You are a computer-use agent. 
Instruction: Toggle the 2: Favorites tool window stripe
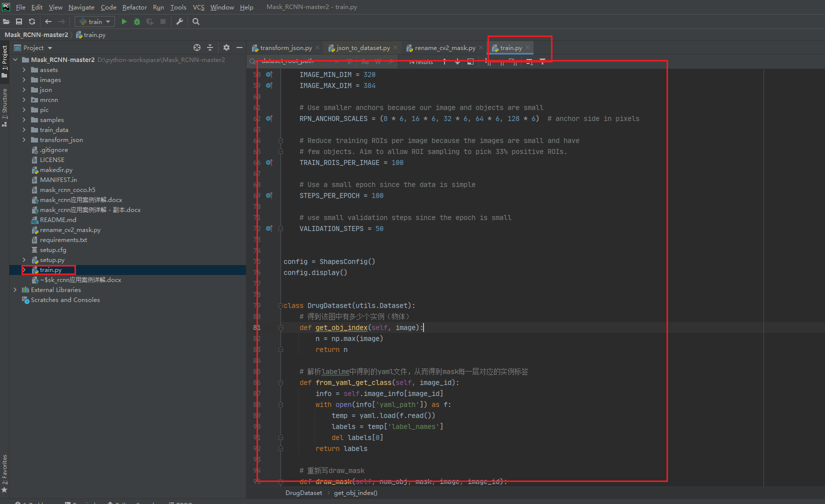point(4,473)
